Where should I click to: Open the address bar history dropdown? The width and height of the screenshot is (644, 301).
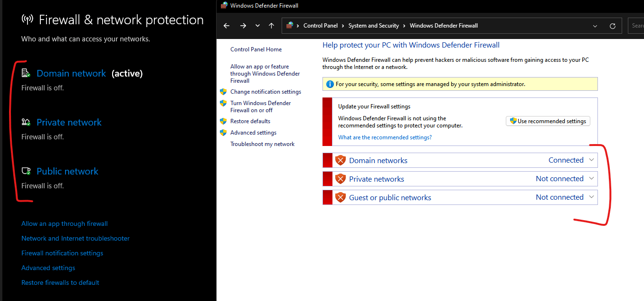(595, 26)
